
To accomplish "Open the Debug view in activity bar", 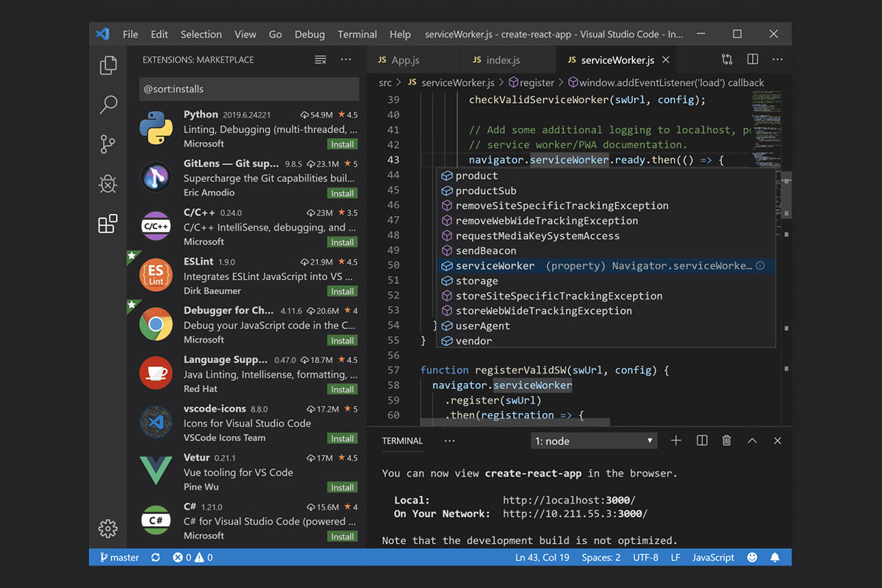I will coord(108,184).
